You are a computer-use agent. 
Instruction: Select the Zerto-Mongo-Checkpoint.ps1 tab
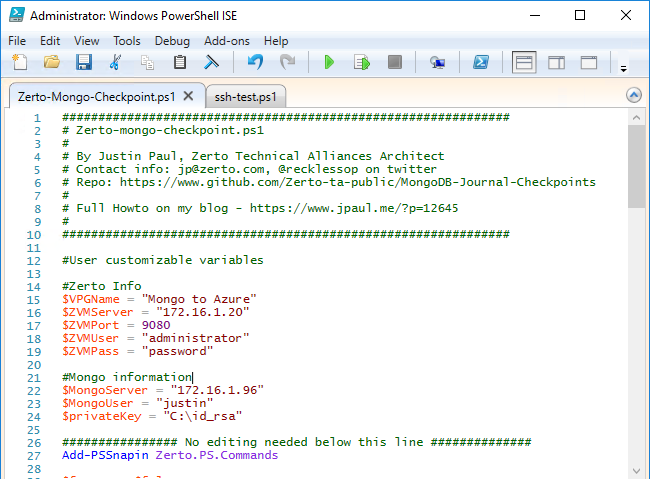coord(96,97)
